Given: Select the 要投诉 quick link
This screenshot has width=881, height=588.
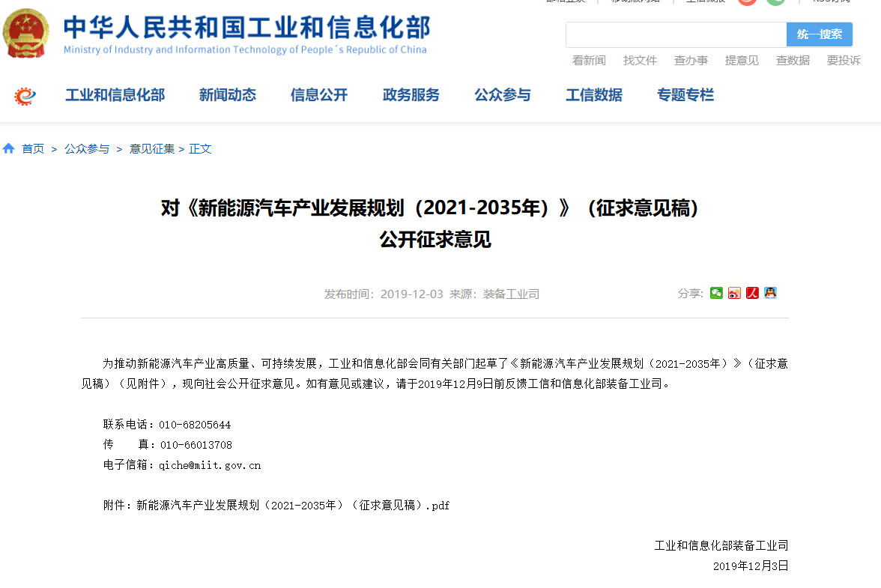Looking at the screenshot, I should pos(844,61).
